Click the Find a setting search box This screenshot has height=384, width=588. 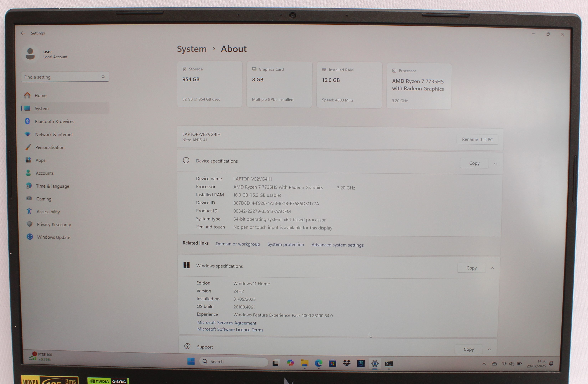[65, 77]
